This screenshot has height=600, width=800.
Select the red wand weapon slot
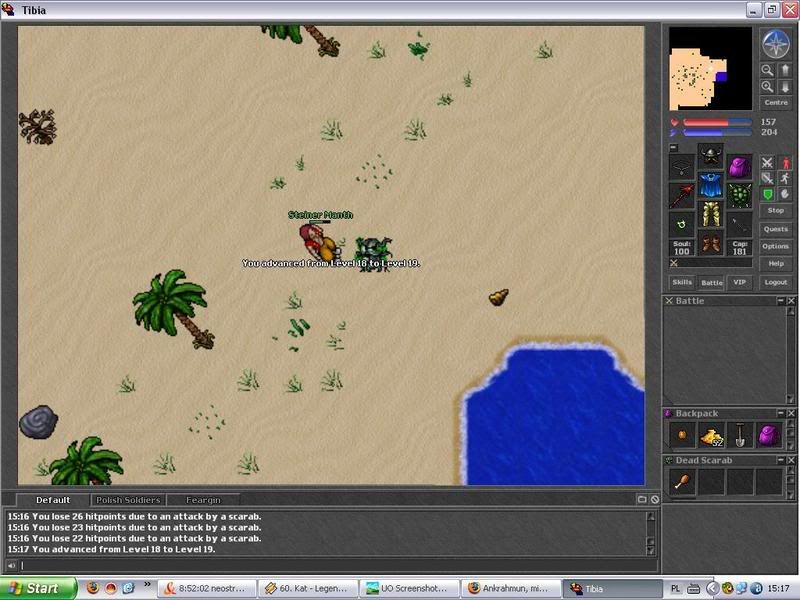(x=682, y=196)
